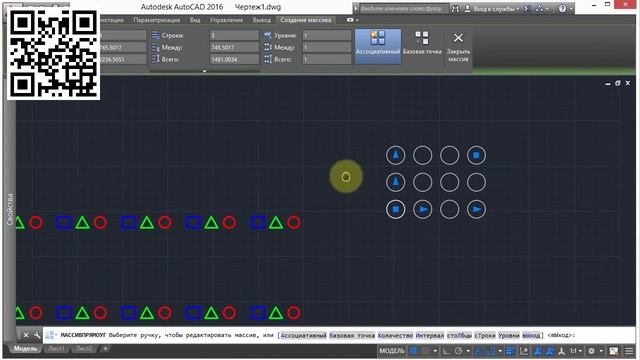
Task: Click the Уровни count input field
Action: [327, 36]
